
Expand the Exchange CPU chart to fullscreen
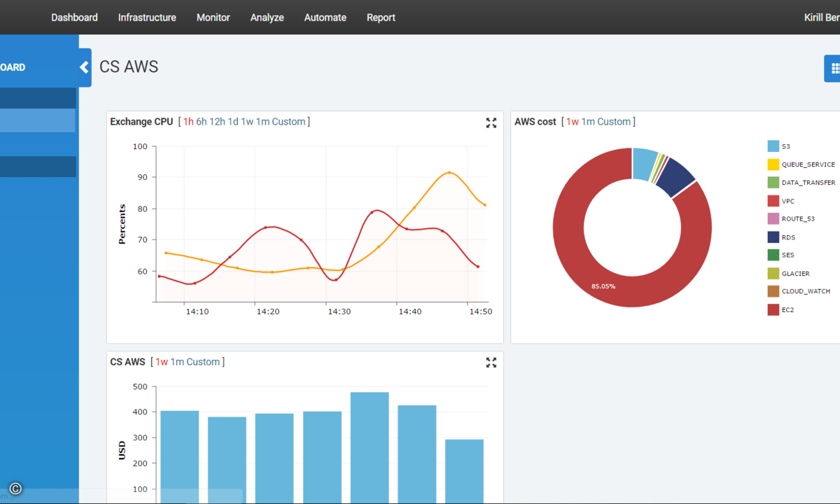point(491,122)
